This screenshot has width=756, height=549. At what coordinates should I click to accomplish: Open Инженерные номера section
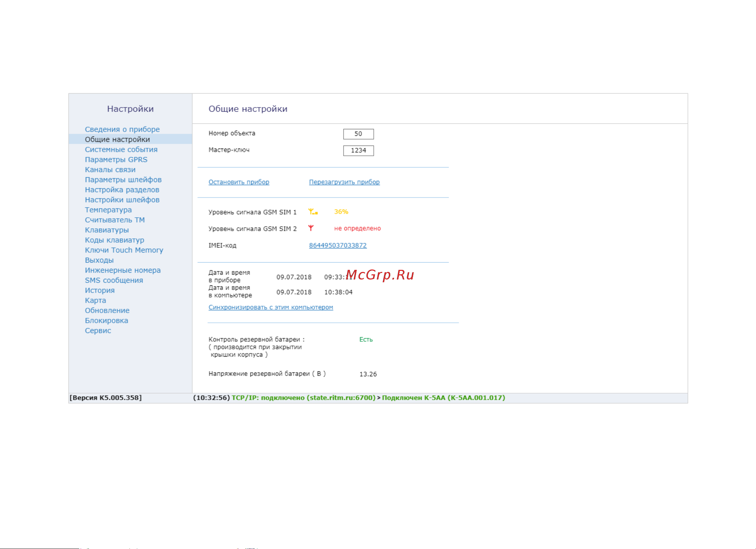[x=123, y=270]
